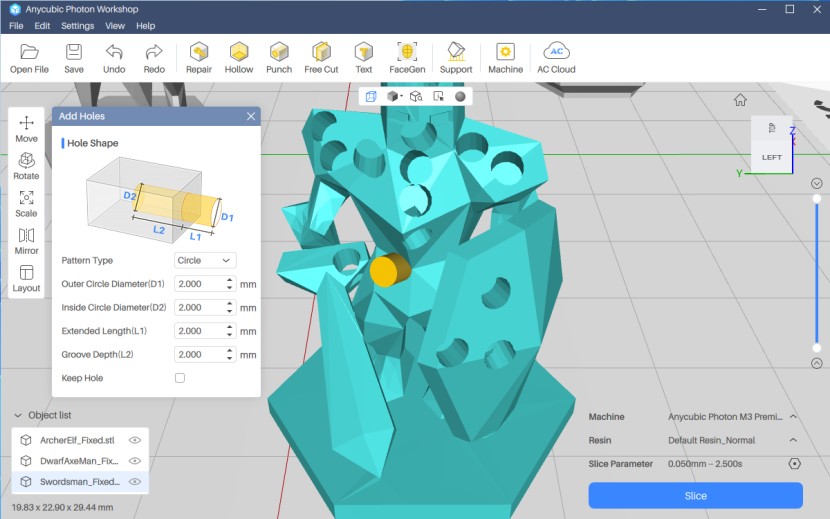Click the up arrow below layer slider
This screenshot has height=519, width=830.
pyautogui.click(x=817, y=363)
